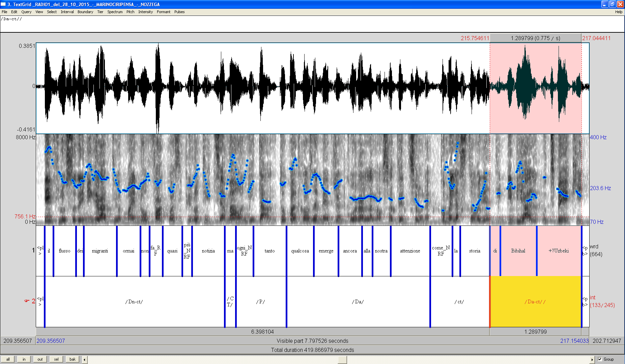
Task: Click the 'Total duration 419.866979 seconds' bar
Action: click(x=312, y=350)
